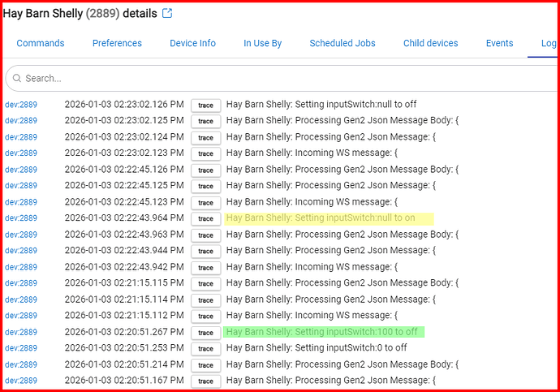Select timestamp 2026-01-03 02:21:15.114 PM
The width and height of the screenshot is (560, 392).
(124, 299)
